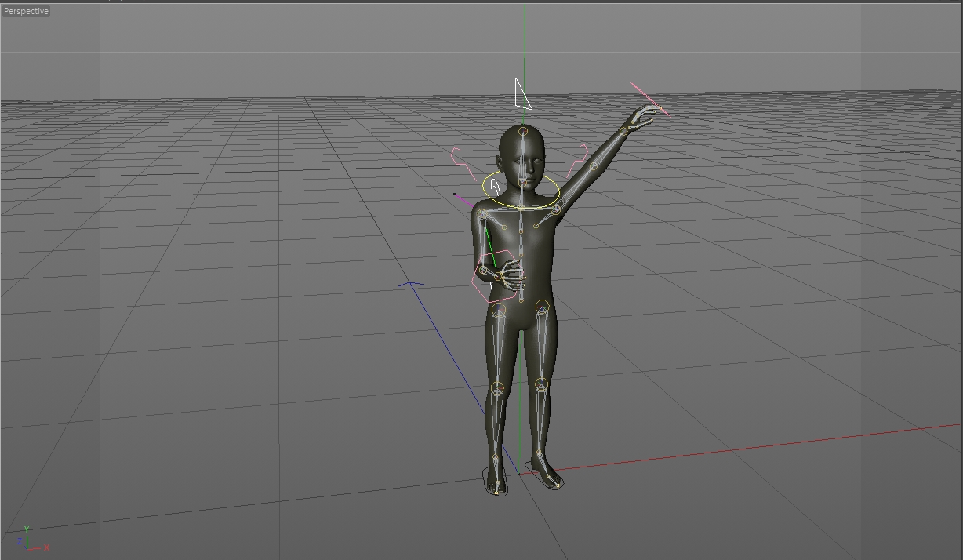
Task: Click the green Y letter on the axis gizmo
Action: [27, 530]
